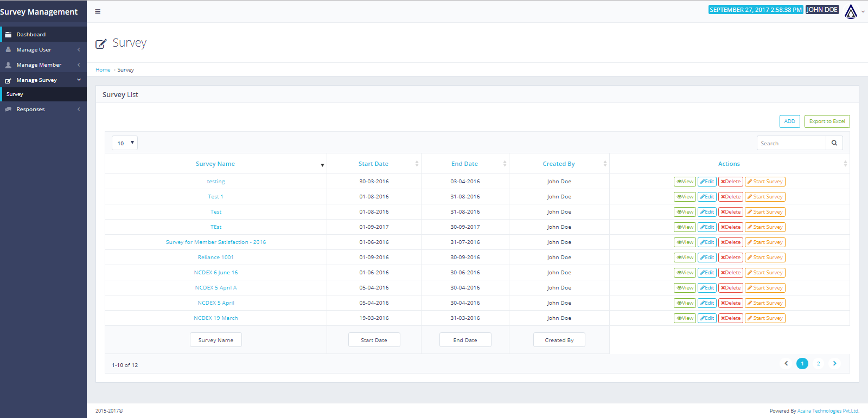Click the ADD button
868x418 pixels.
pyautogui.click(x=789, y=121)
